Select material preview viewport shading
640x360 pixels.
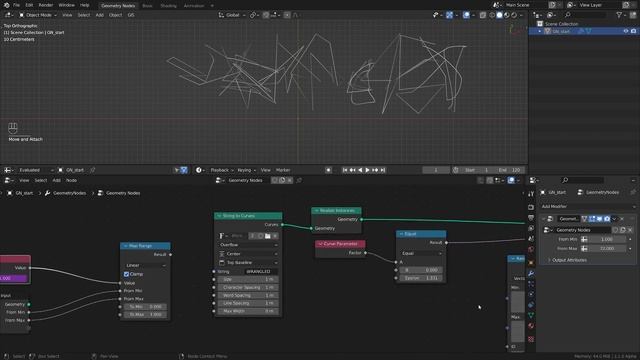[507, 15]
